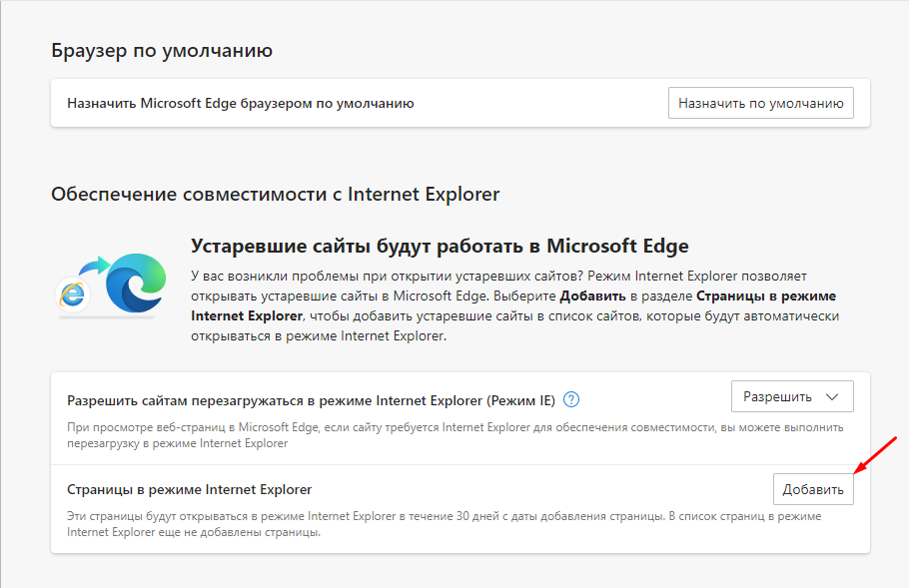Click the 'Браузер по умолчанию' heading
The image size is (909, 588).
point(162,50)
